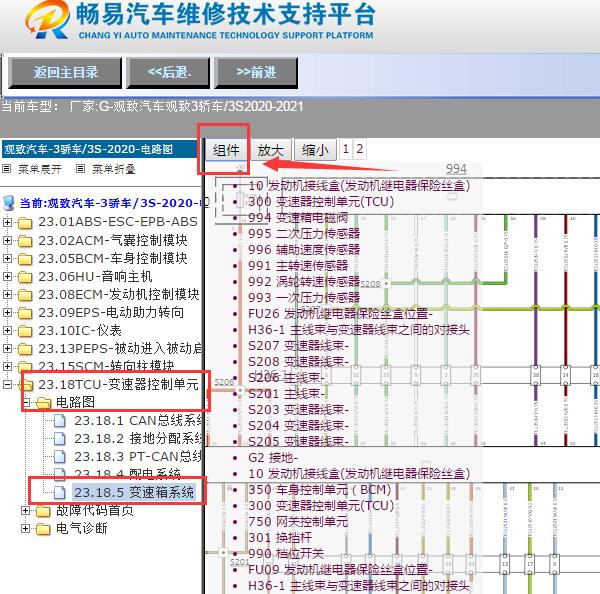Open 23.18.2 接地分配系统 diagram
600x594 pixels.
click(138, 438)
